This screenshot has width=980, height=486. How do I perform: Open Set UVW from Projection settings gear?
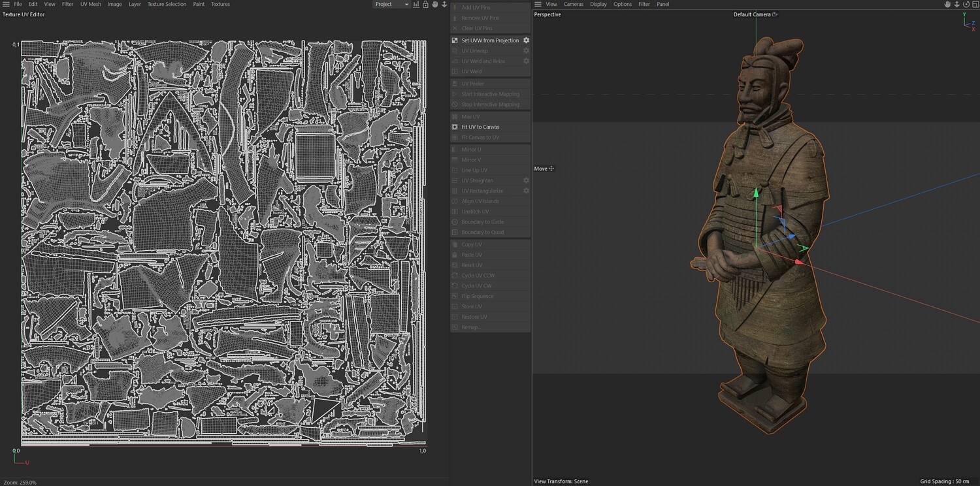526,40
